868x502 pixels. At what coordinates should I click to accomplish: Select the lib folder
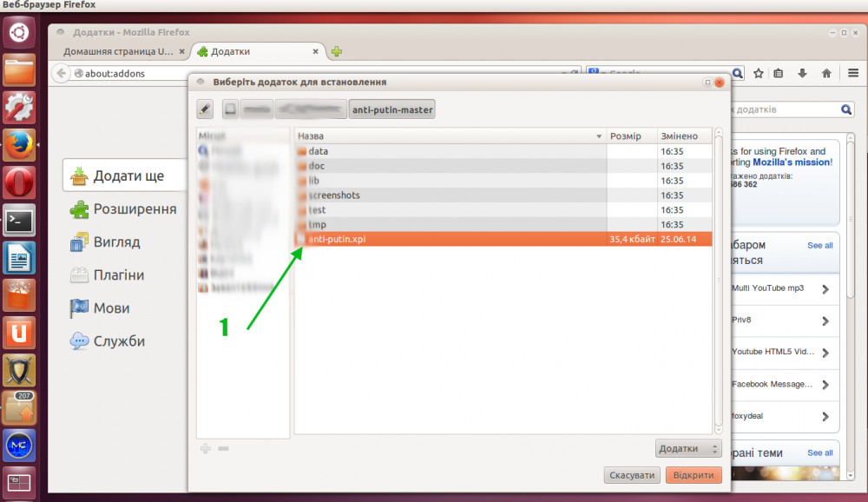click(x=503, y=181)
